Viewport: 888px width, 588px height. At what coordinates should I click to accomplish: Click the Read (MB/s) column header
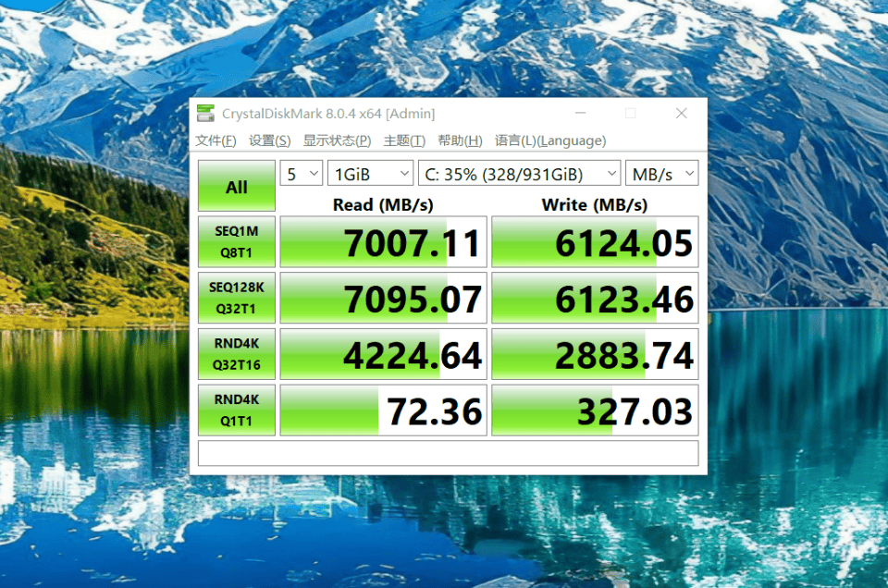pyautogui.click(x=383, y=204)
